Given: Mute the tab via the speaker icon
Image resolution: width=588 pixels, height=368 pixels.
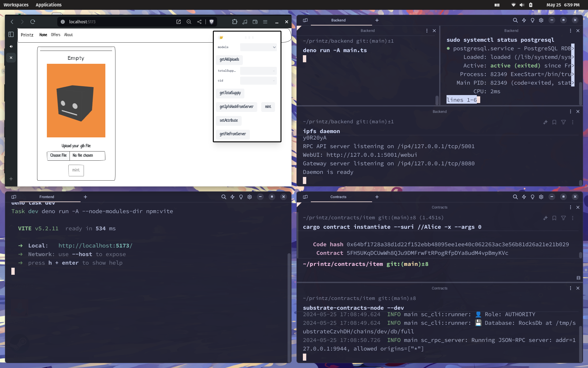Looking at the screenshot, I should tap(11, 46).
